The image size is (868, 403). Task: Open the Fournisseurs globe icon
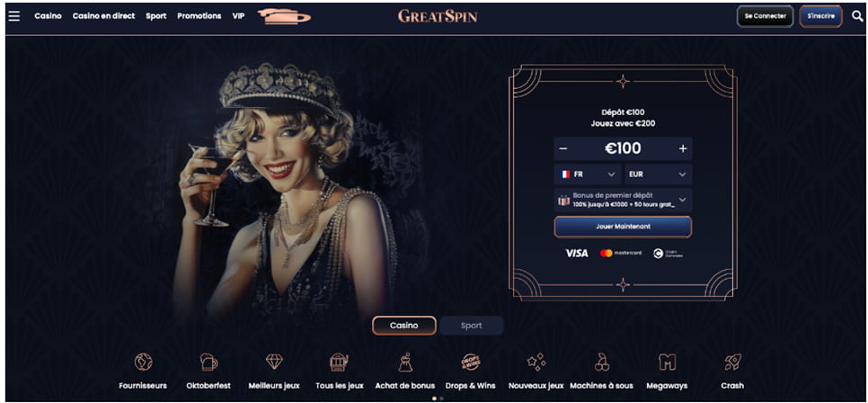point(144,362)
